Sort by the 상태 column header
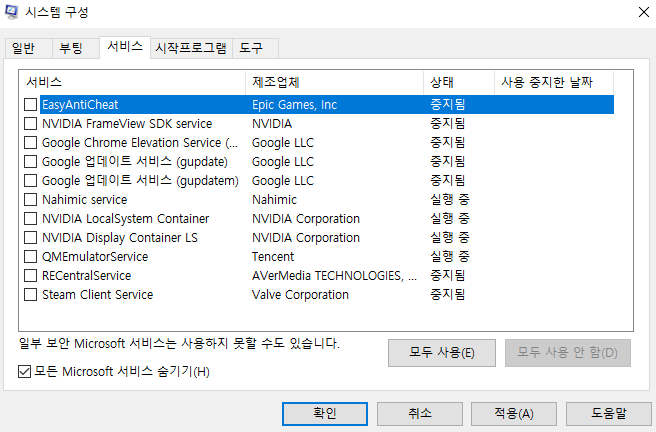Screen dimensions: 656x432 (459, 82)
